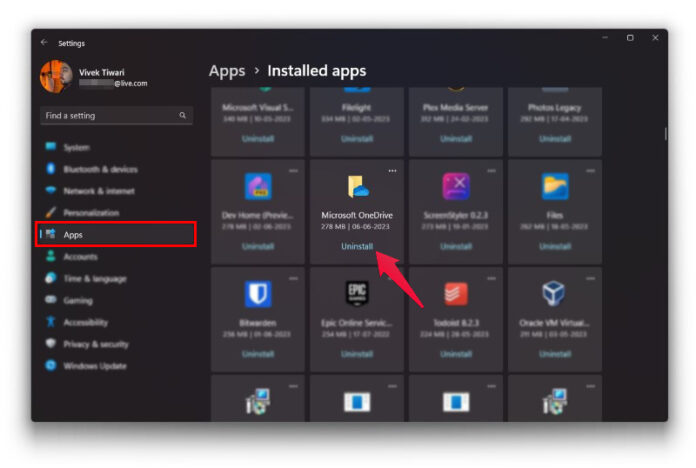This screenshot has width=696, height=468.
Task: Open the more options menu for Files
Action: [590, 171]
